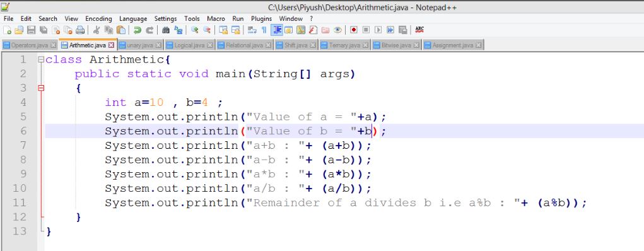Click the Replace toolbar icon
This screenshot has width=644, height=251.
tap(179, 30)
